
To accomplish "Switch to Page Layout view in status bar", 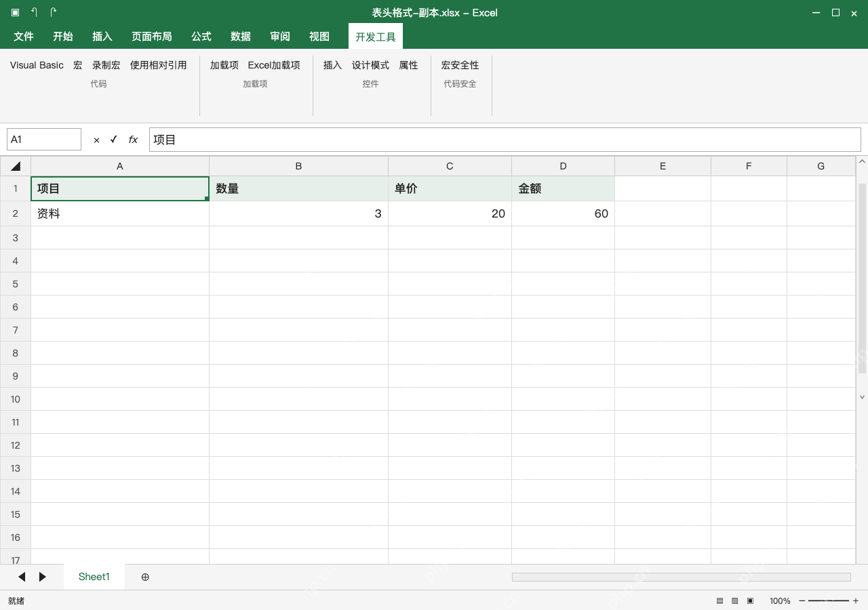I will (x=735, y=601).
